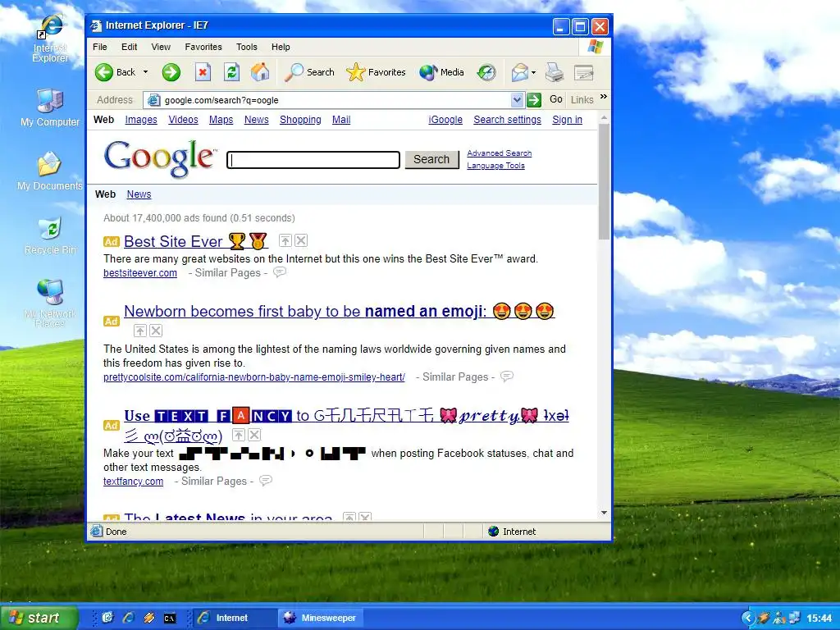This screenshot has height=630, width=840.
Task: Promote the Newborn emoji result
Action: [139, 331]
